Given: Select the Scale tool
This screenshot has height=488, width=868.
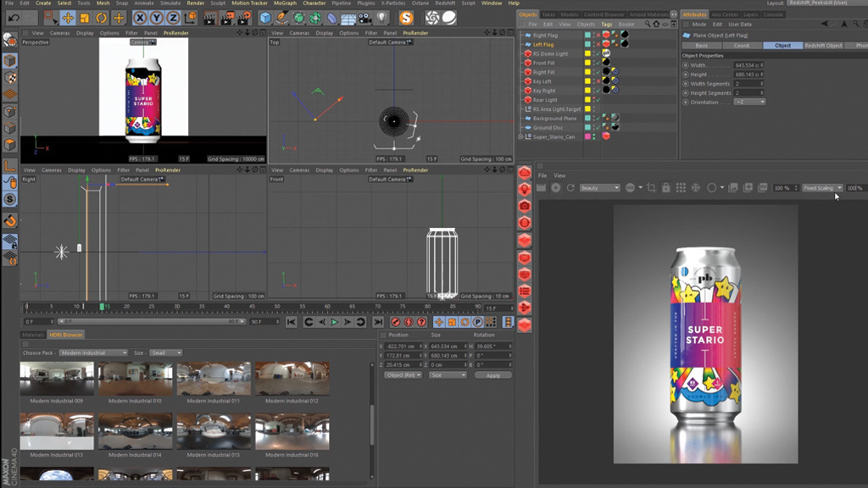Looking at the screenshot, I should [84, 18].
